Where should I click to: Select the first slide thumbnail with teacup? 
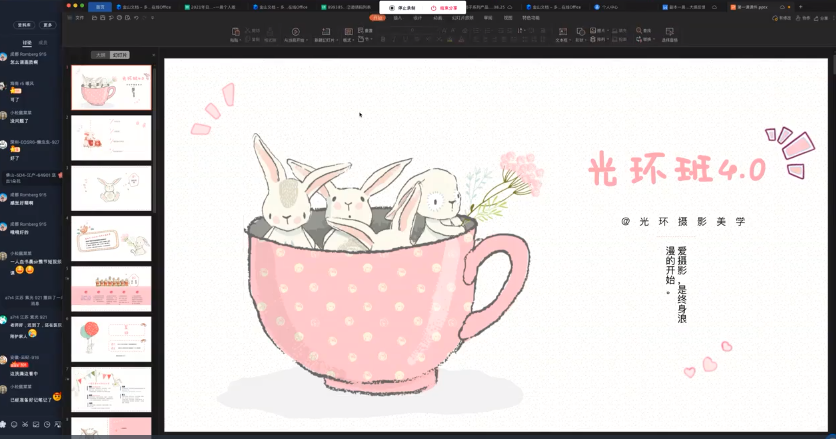tap(111, 87)
